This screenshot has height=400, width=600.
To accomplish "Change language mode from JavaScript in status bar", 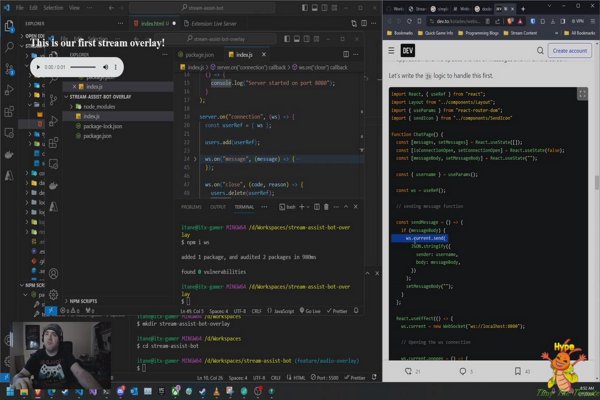I will [x=284, y=311].
